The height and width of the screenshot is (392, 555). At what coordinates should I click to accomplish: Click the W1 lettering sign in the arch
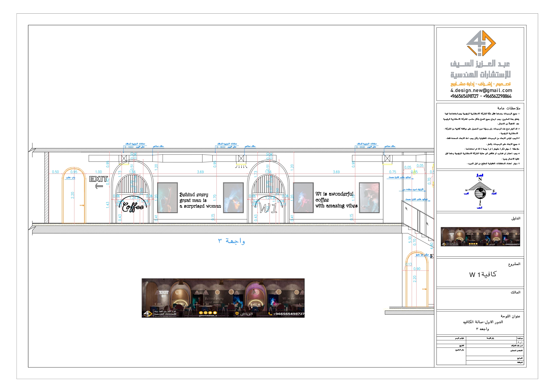pos(268,208)
